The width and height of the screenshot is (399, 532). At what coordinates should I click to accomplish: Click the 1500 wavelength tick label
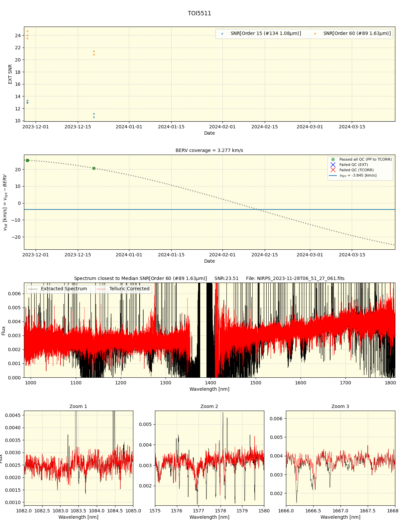pos(256,383)
